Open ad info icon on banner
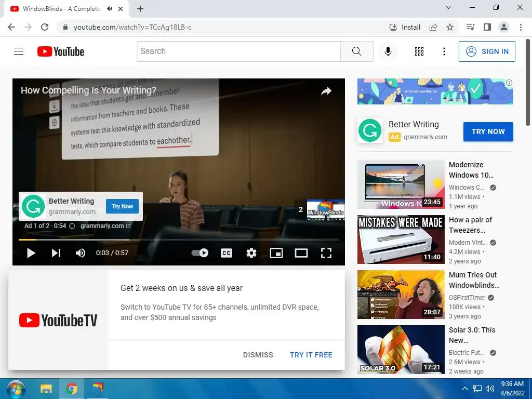Image resolution: width=532 pixels, height=399 pixels. pos(509,83)
